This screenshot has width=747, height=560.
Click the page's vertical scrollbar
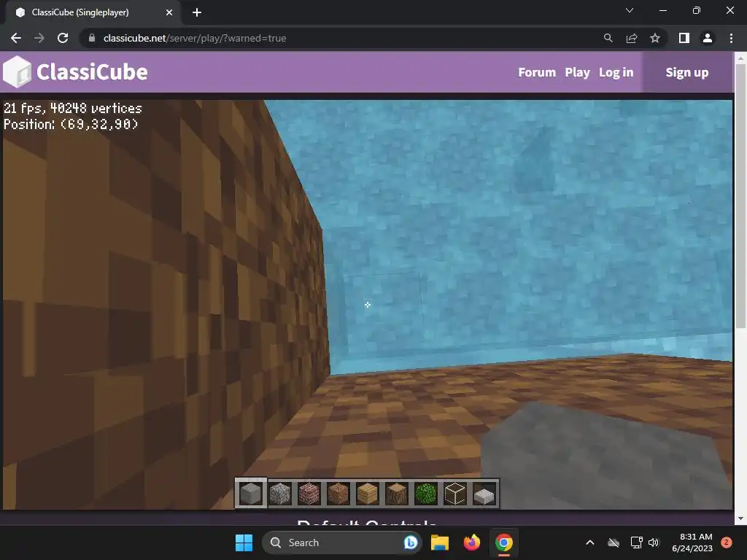[740, 195]
